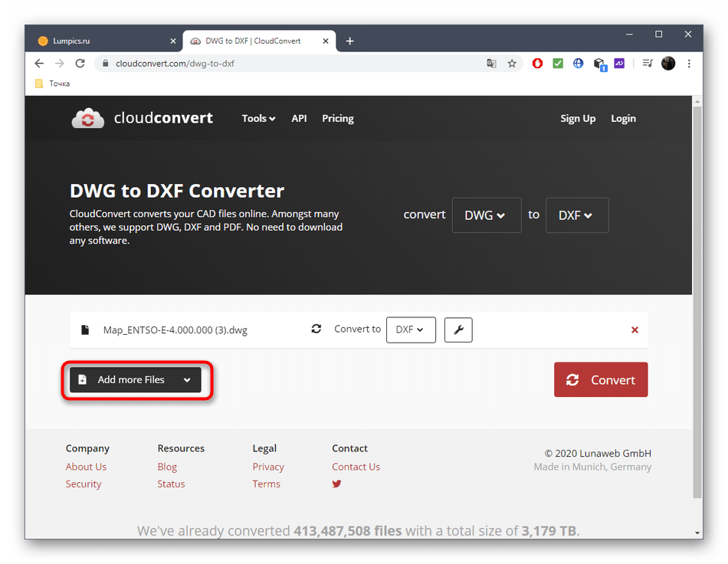Click the translate page icon in address bar
The height and width of the screenshot is (564, 728).
point(491,64)
